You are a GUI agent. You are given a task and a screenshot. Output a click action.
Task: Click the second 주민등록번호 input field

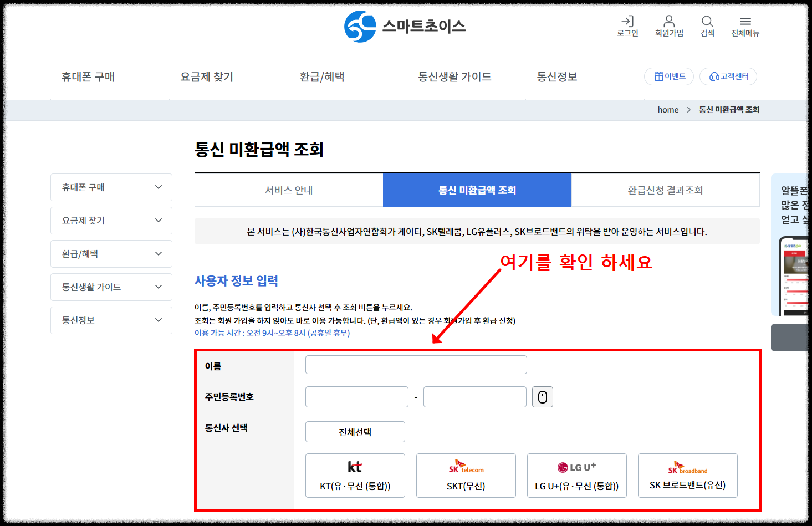point(475,397)
